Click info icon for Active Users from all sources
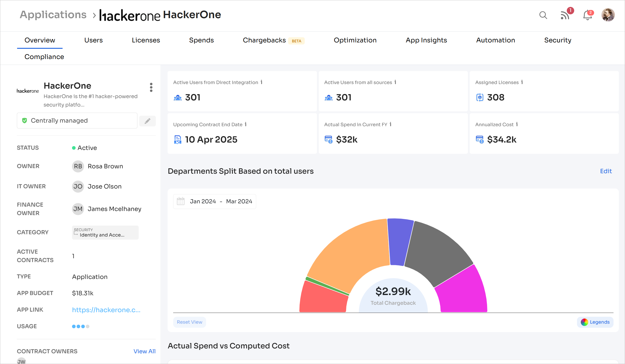This screenshot has width=625, height=364. [x=395, y=82]
